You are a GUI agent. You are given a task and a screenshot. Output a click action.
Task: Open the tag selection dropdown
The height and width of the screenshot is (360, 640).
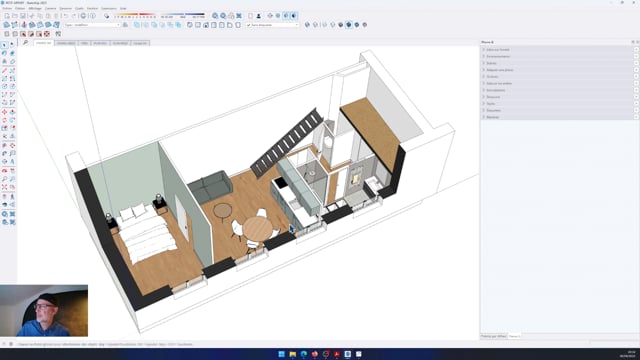point(272,25)
